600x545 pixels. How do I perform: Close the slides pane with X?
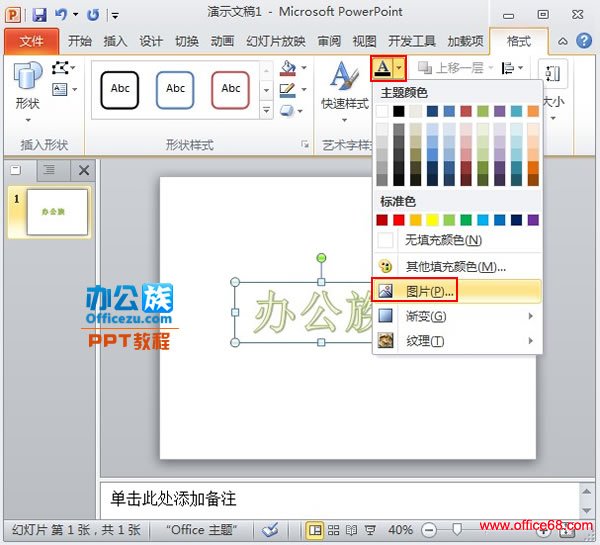pos(84,170)
